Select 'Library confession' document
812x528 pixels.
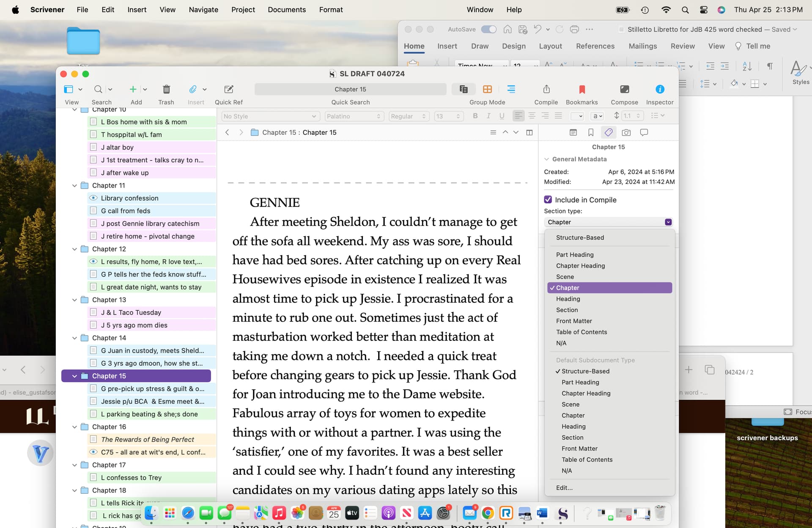coord(152,198)
